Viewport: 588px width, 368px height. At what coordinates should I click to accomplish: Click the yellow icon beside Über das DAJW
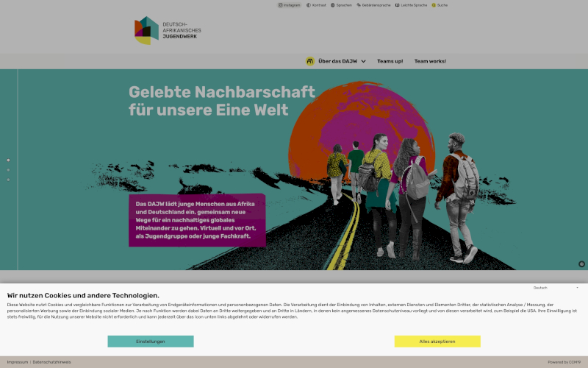click(x=310, y=61)
